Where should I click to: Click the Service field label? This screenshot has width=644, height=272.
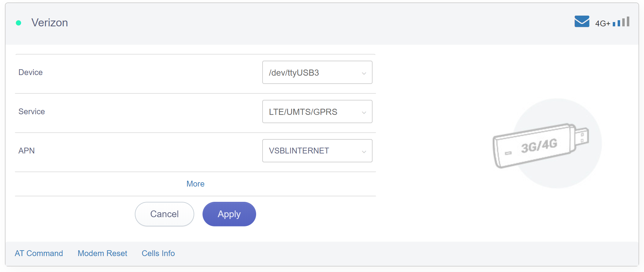pyautogui.click(x=32, y=111)
